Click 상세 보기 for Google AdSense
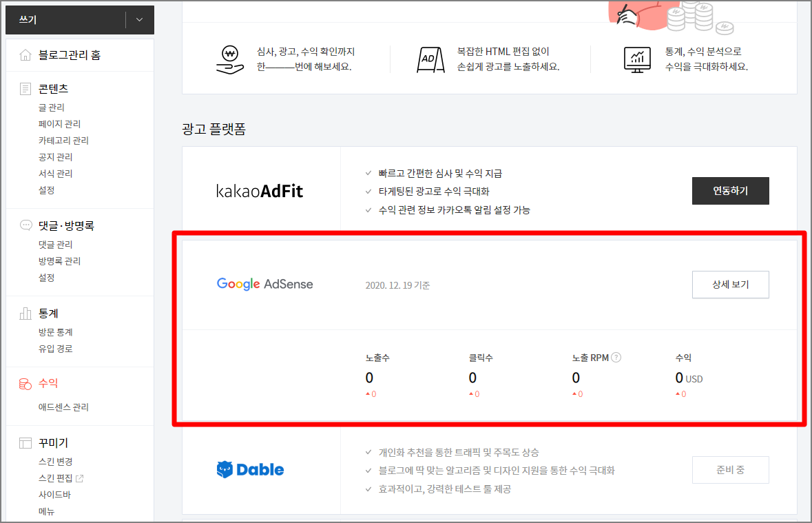Viewport: 812px width, 523px height. [x=730, y=285]
